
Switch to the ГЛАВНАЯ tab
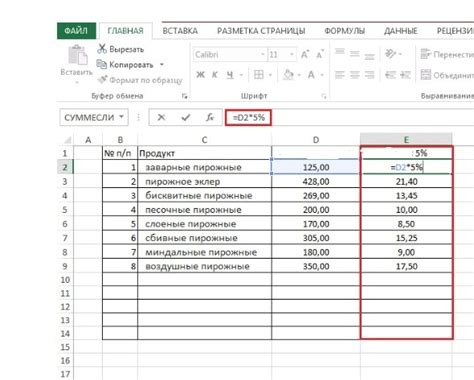126,31
